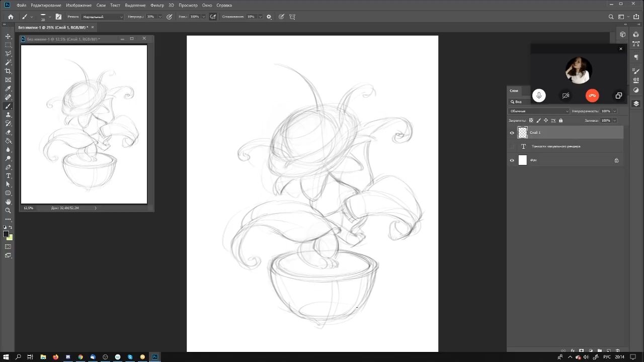The image size is (644, 362).
Task: Toggle lock image pixels
Action: [538, 121]
